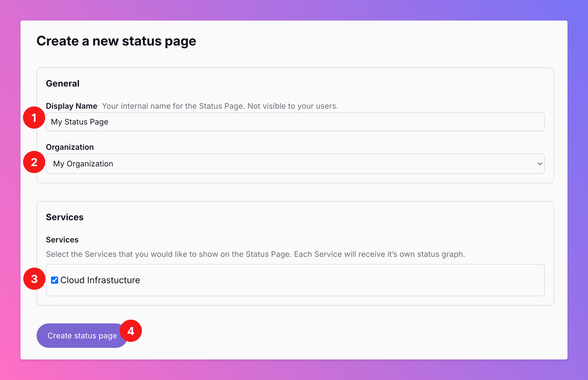Click the Cloud Infrastucture service label
This screenshot has width=588, height=380.
(100, 280)
